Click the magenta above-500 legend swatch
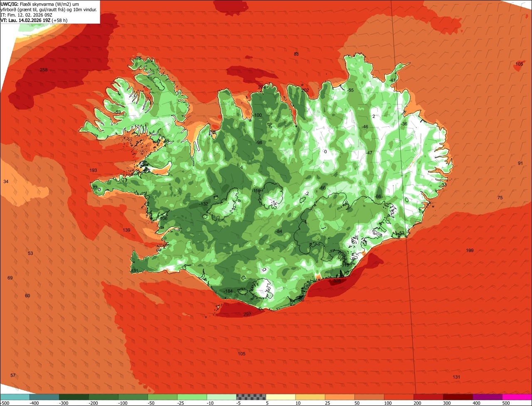Screen dimensions: 532x406 (517, 397)
